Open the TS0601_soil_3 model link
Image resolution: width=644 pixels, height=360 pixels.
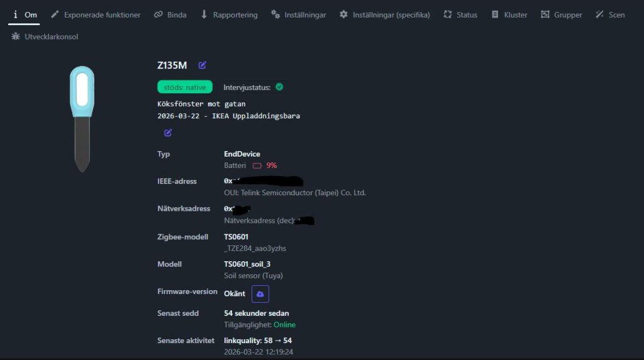point(247,264)
